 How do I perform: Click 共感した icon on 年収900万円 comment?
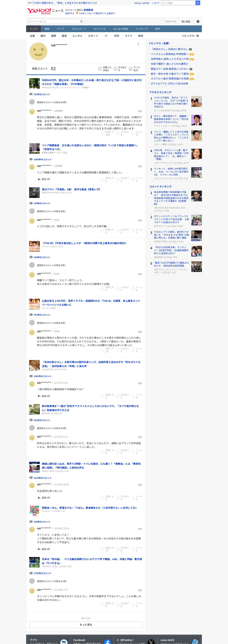tap(102, 133)
